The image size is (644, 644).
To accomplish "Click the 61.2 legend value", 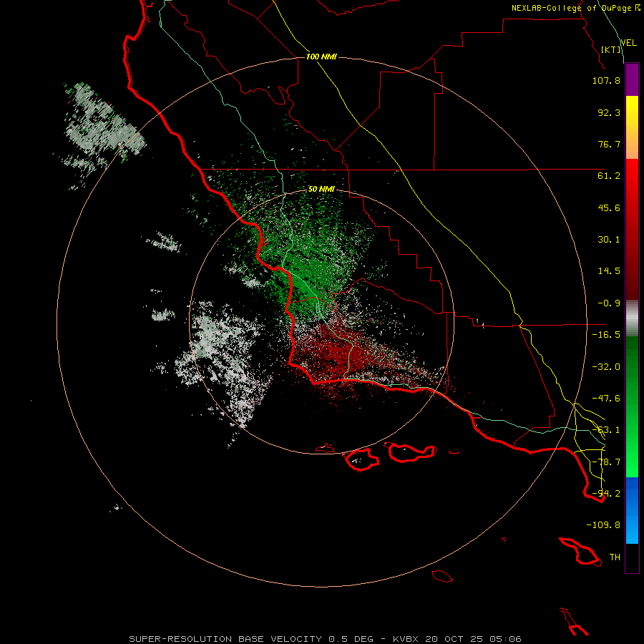I will tap(609, 176).
